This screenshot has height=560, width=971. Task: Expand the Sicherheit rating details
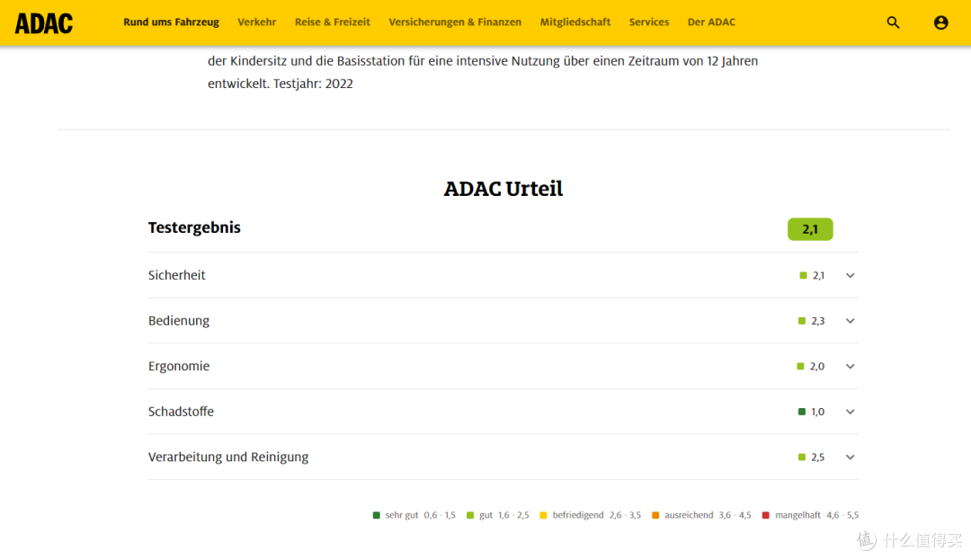[x=850, y=275]
